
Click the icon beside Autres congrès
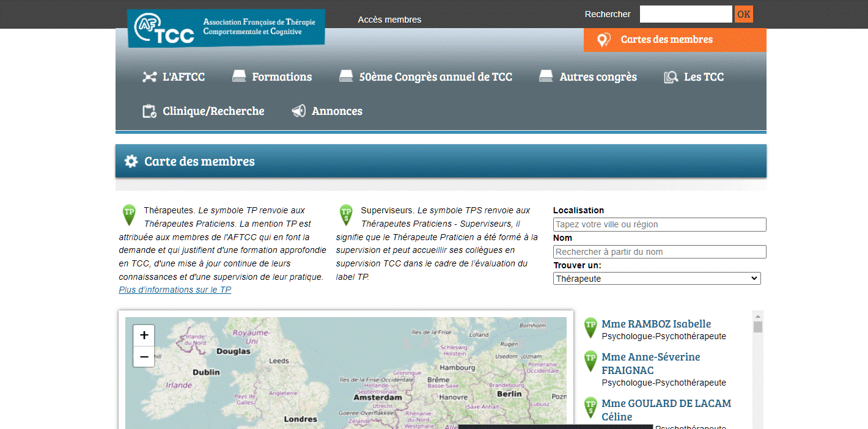[x=546, y=76]
